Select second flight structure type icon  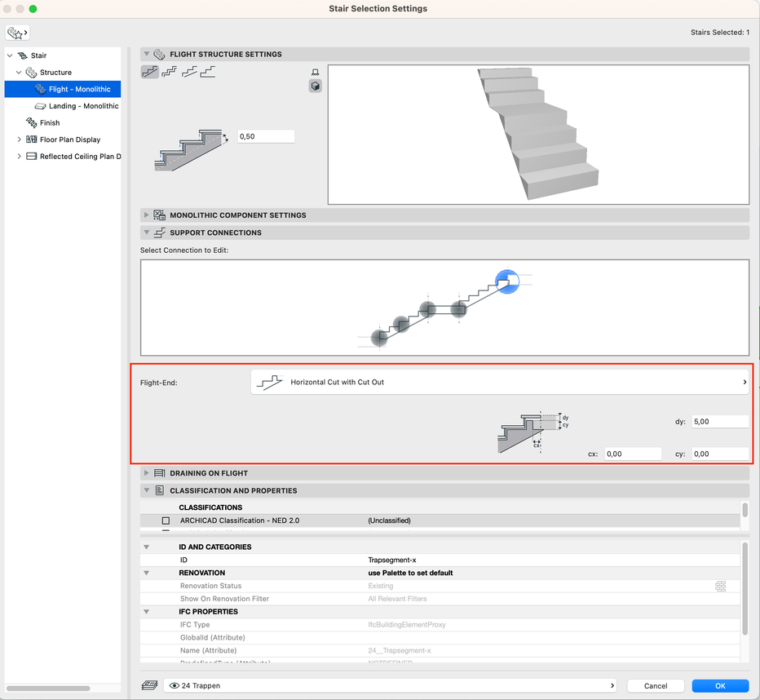coord(169,72)
